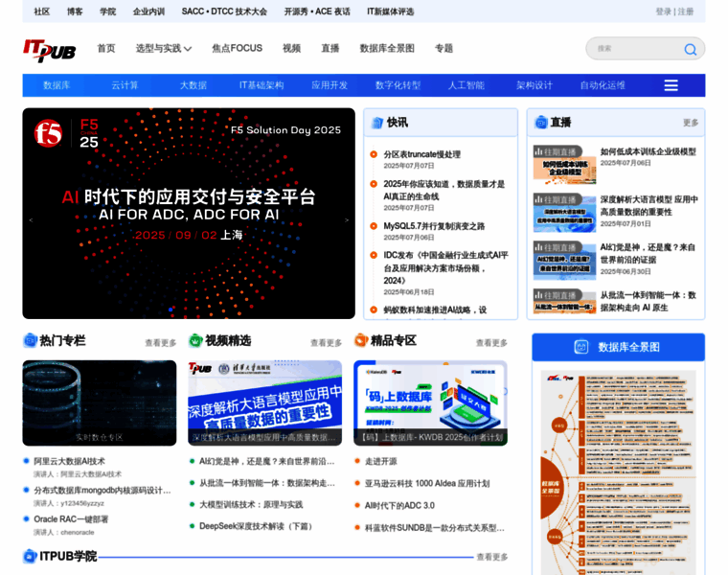Open 「码」上数据库 KWDB thumbnail

click(x=430, y=402)
